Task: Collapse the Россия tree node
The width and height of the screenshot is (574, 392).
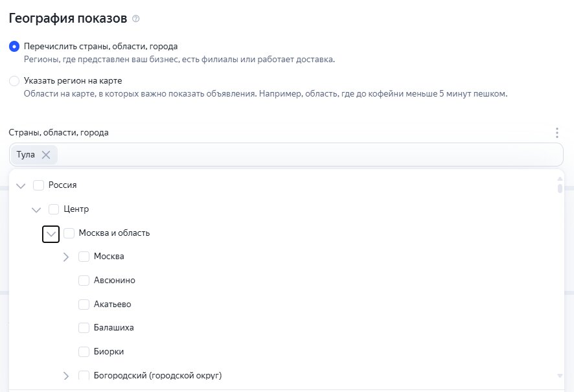Action: [x=21, y=185]
